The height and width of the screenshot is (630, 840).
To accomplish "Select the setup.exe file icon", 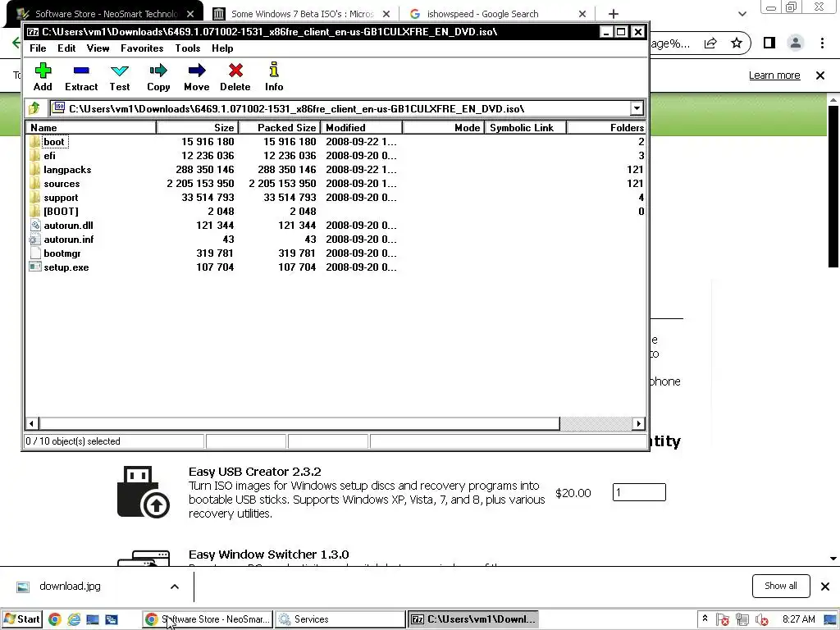I will click(35, 267).
